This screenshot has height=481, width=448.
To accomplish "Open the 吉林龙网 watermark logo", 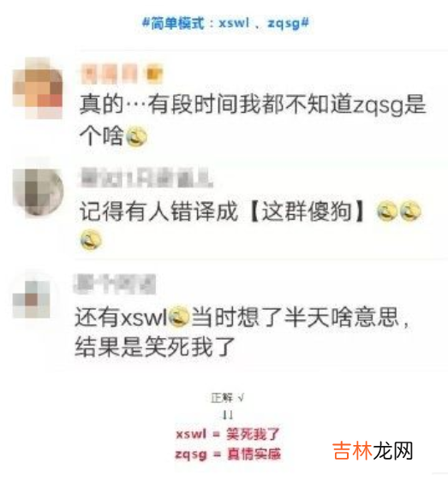I will [373, 451].
